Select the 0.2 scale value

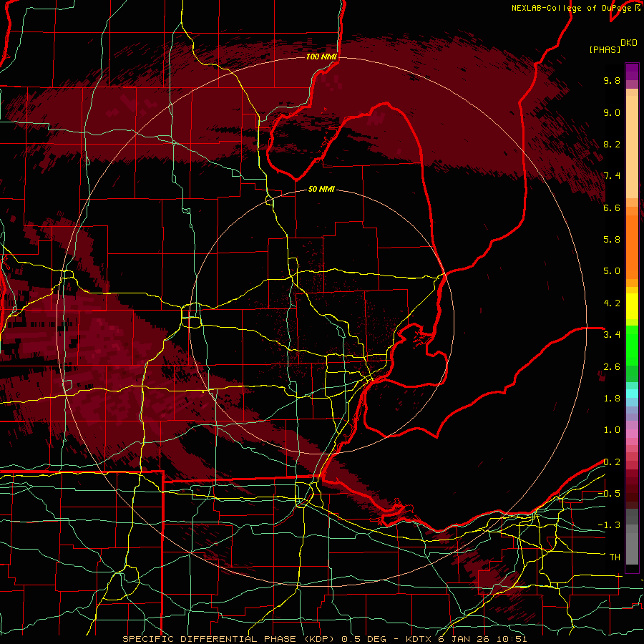coord(612,462)
